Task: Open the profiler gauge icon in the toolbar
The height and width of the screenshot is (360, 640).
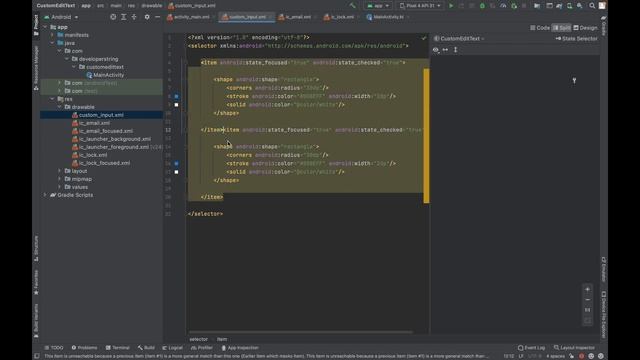Action: coord(503,6)
